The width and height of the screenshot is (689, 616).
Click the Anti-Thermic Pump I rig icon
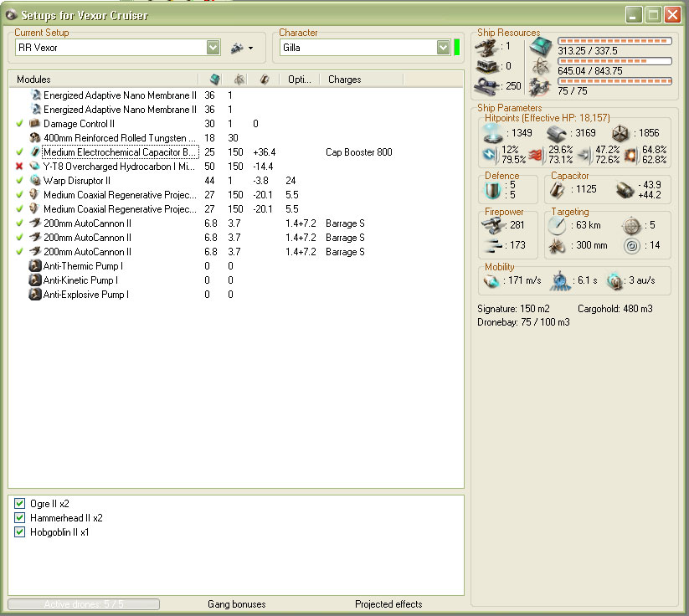click(x=35, y=266)
